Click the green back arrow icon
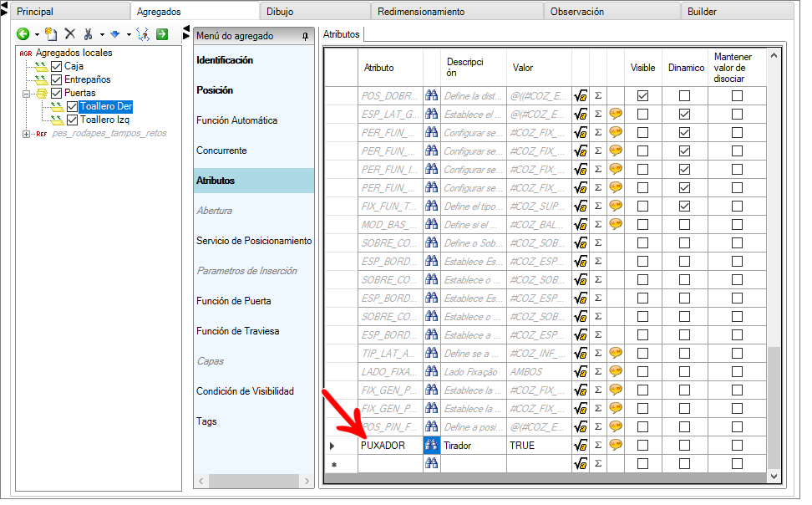Screen dimensions: 812x505 click(23, 34)
